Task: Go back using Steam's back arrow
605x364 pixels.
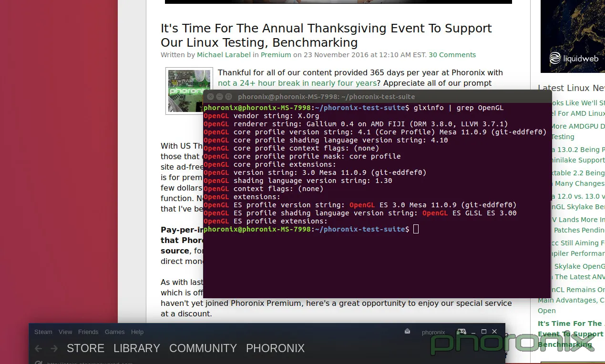Action: 39,349
